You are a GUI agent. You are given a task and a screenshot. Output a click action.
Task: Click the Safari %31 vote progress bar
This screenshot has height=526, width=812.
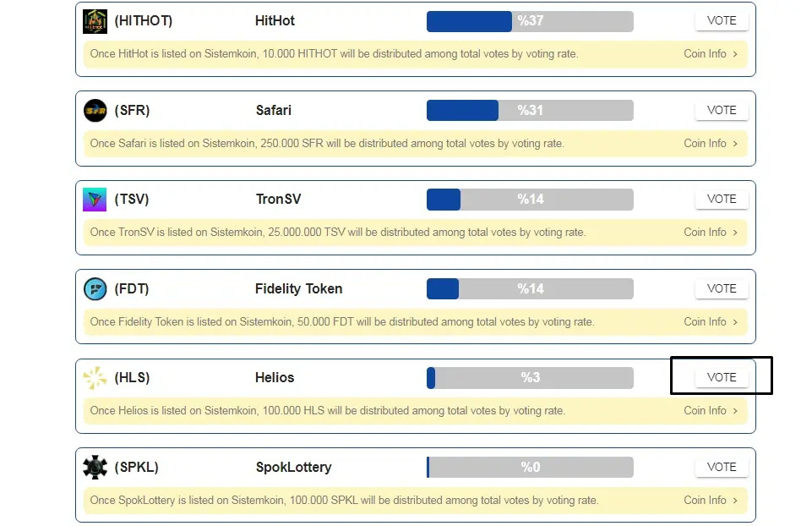530,111
